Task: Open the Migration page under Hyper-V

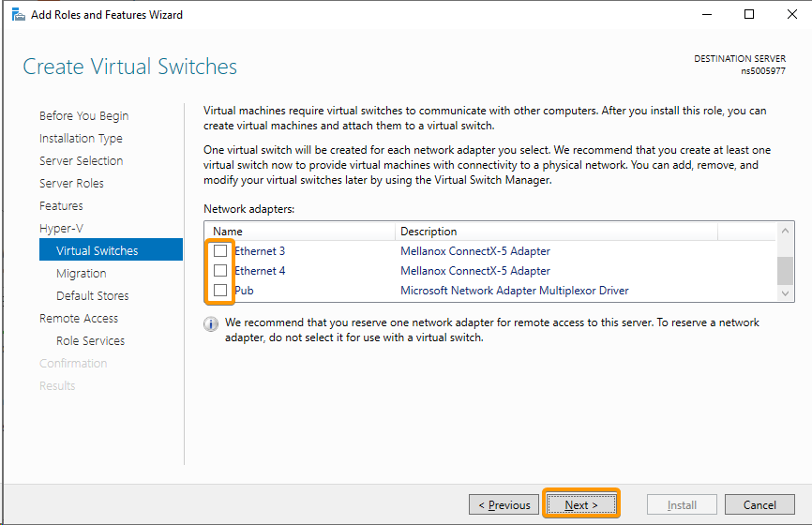Action: coord(82,274)
